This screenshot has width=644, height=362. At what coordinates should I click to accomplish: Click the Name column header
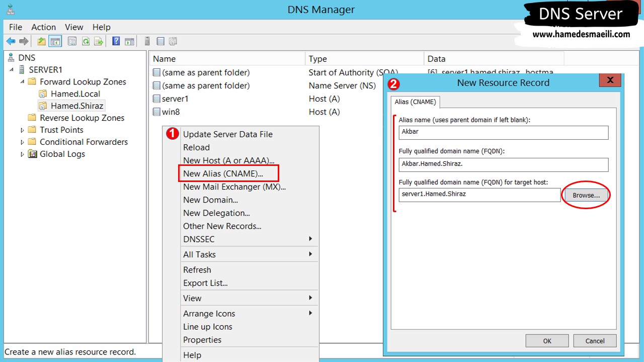tap(227, 59)
